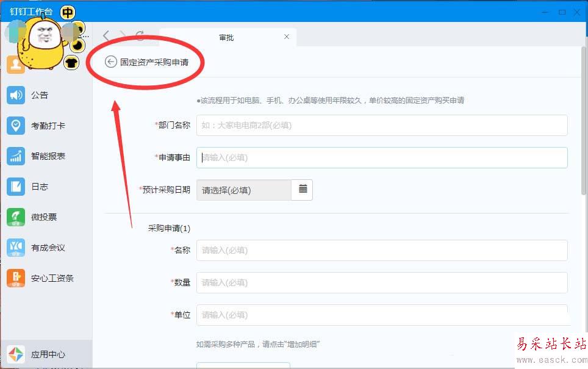Screen dimensions: 588x369
Task: Maximize the 钉钉工作台 window
Action: tap(562, 12)
